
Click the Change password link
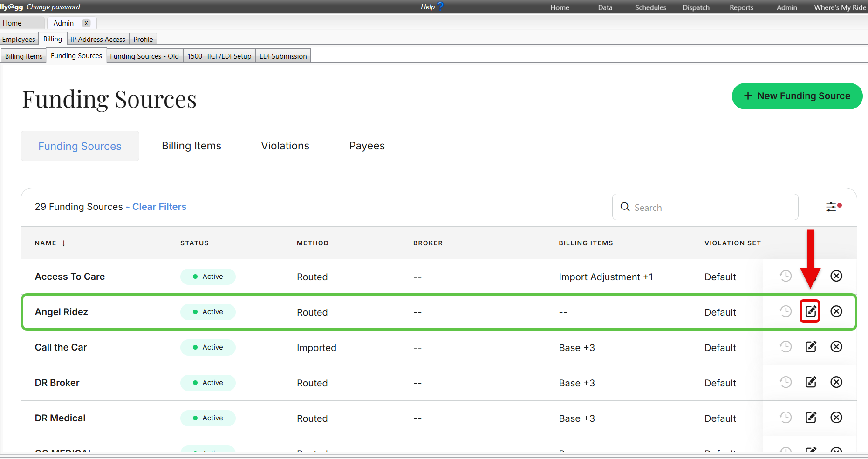point(53,7)
